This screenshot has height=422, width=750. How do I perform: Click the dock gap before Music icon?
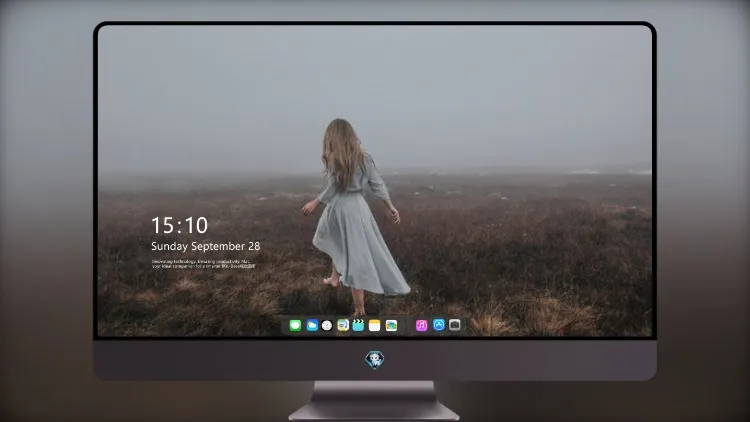(407, 325)
